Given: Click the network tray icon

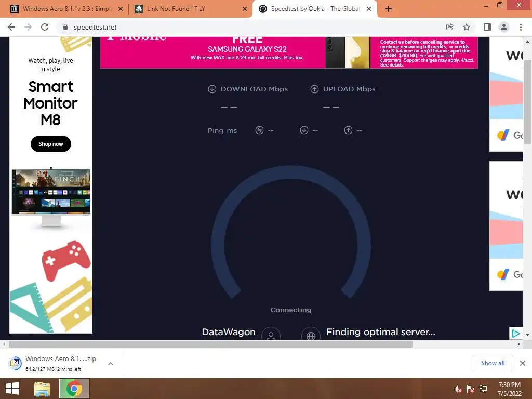Looking at the screenshot, I should [483, 389].
